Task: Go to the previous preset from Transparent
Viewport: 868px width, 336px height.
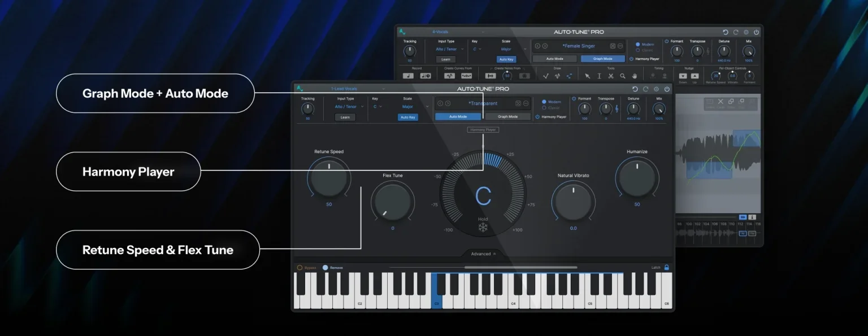Action: point(440,103)
